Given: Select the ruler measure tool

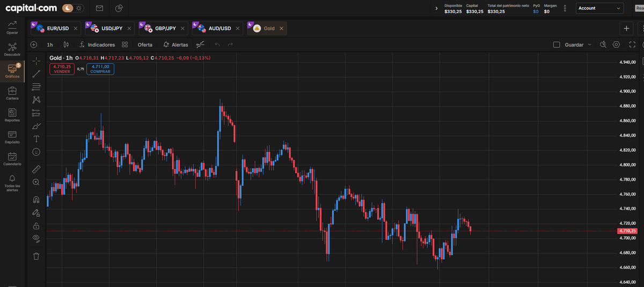Looking at the screenshot, I should 36,168.
